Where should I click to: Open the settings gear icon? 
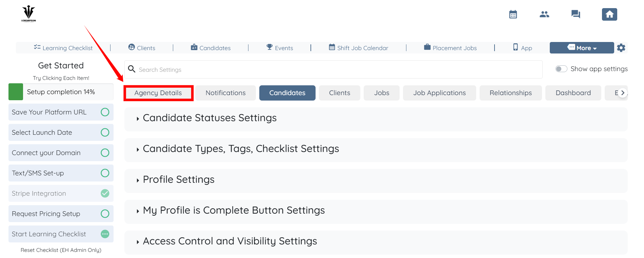[621, 48]
